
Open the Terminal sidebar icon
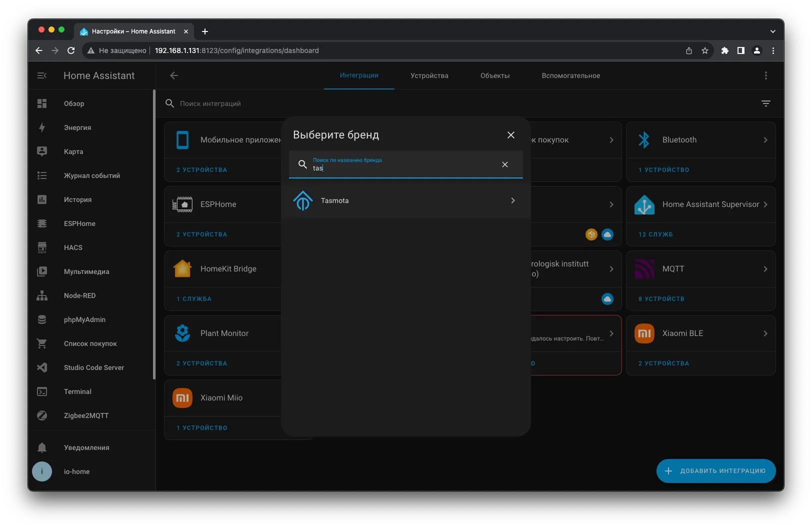42,391
